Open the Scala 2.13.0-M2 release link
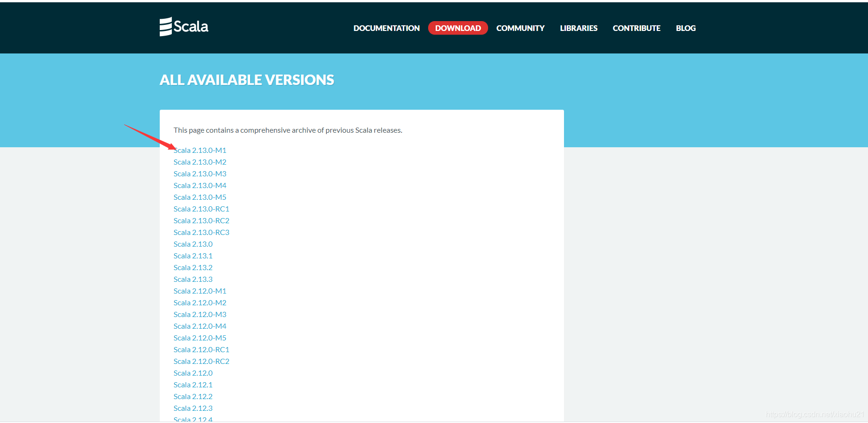This screenshot has height=423, width=868. pos(200,162)
